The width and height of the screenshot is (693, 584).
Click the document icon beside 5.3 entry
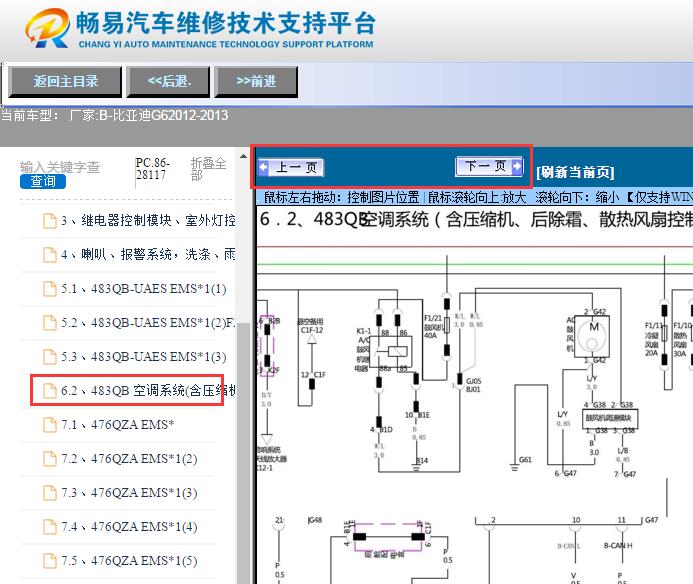coord(50,357)
